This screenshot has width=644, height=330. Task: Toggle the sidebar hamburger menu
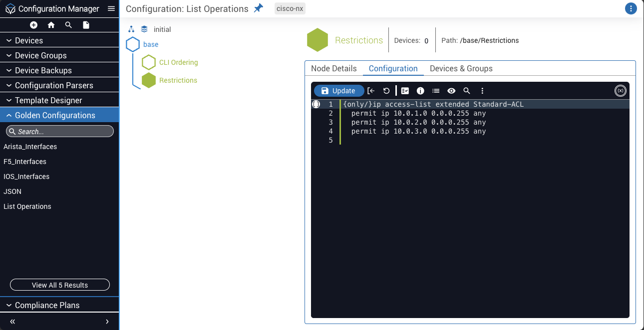point(111,9)
